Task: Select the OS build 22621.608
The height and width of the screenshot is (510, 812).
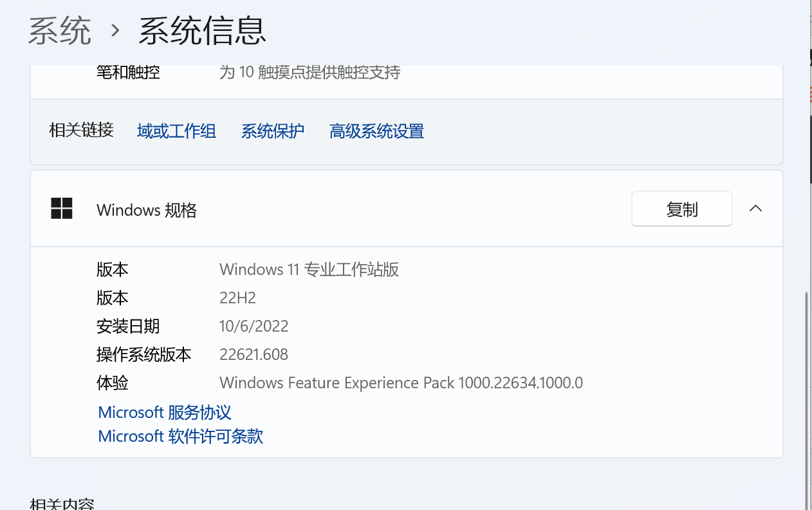Action: (254, 354)
